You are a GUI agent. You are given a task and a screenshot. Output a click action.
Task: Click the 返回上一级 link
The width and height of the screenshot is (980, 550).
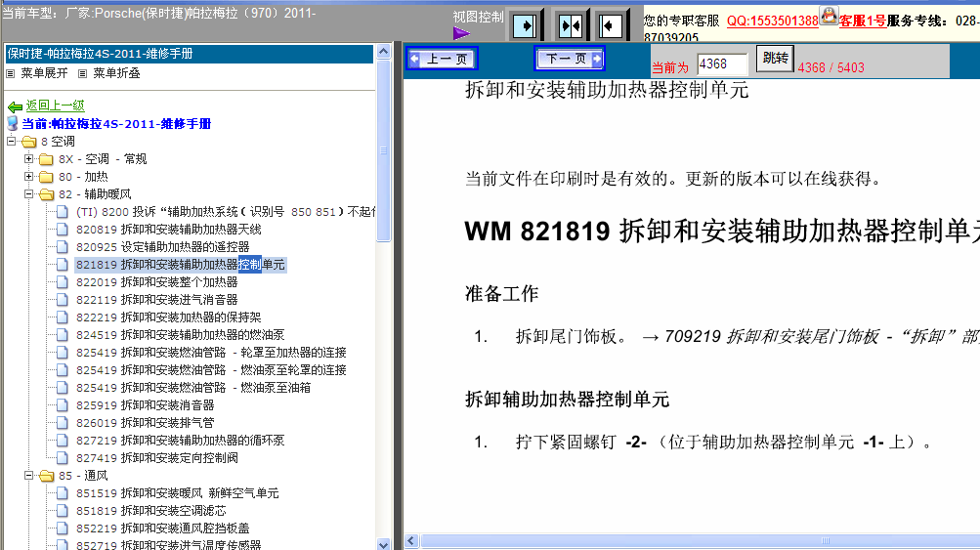[x=55, y=106]
